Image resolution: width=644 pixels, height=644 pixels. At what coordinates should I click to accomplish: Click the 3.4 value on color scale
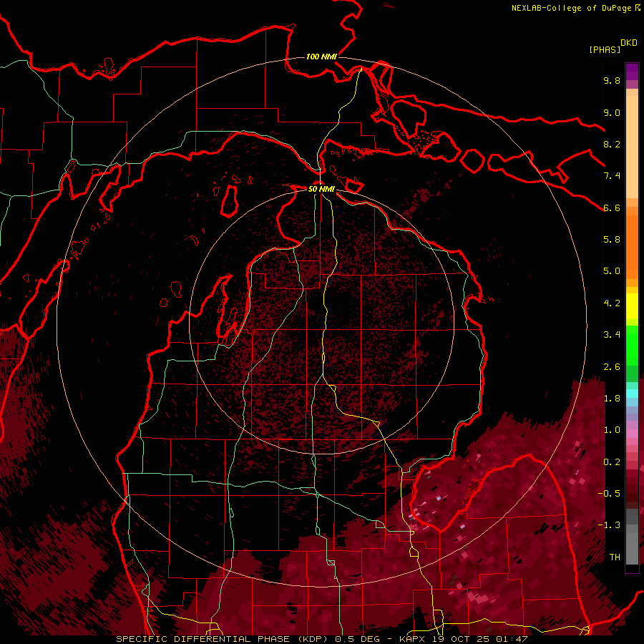click(x=612, y=335)
